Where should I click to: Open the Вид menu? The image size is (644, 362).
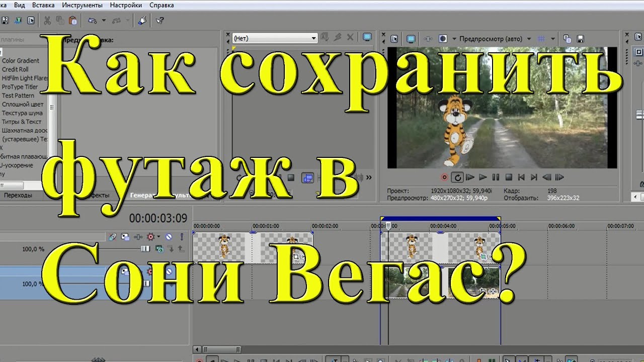point(20,5)
